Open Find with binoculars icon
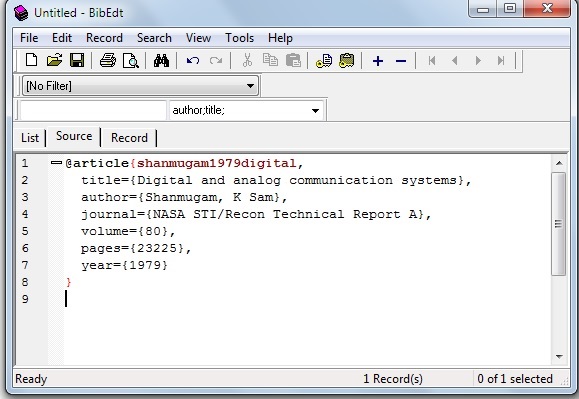This screenshot has width=579, height=399. tap(161, 60)
